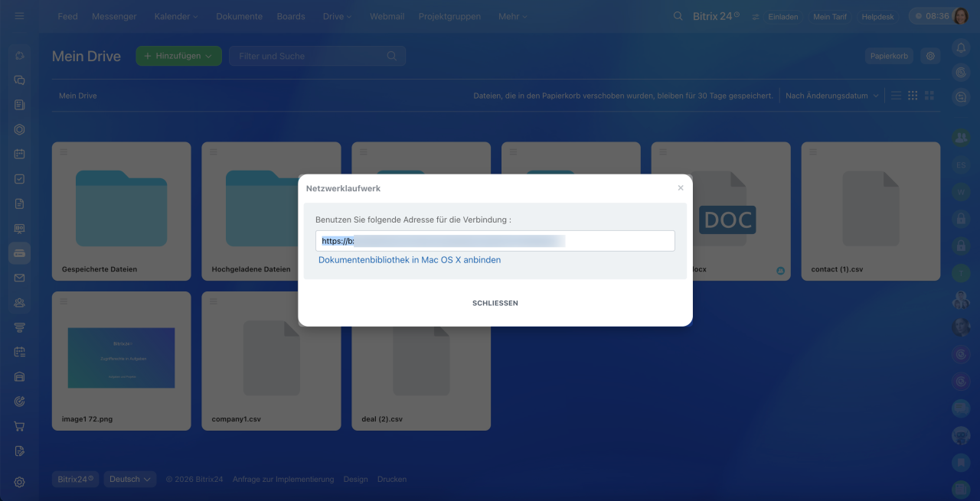Open the Messenger menu item
The height and width of the screenshot is (501, 980).
tap(114, 16)
